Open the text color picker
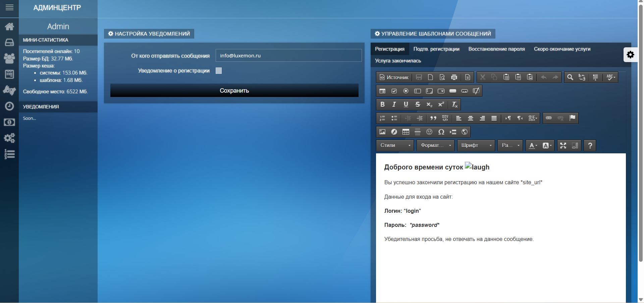The width and height of the screenshot is (644, 303). pyautogui.click(x=533, y=145)
